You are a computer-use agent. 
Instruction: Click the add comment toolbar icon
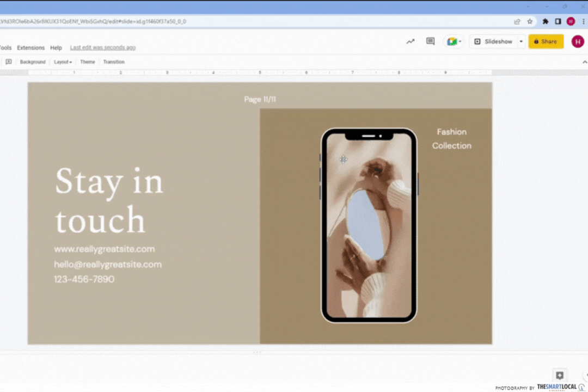click(9, 62)
